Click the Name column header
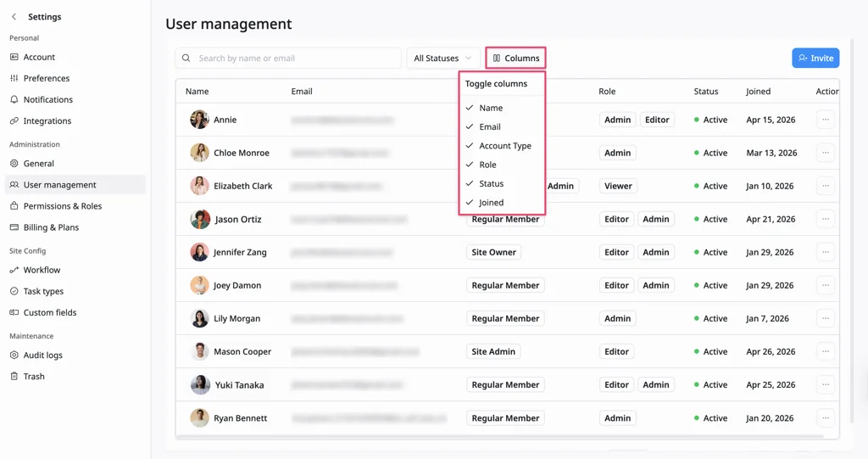The height and width of the screenshot is (459, 868). (197, 92)
